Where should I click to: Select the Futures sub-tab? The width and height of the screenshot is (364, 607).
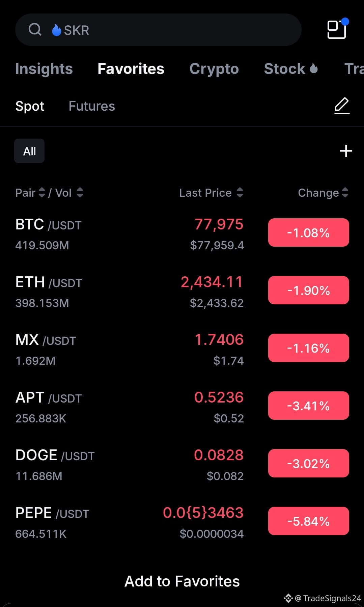coord(92,106)
